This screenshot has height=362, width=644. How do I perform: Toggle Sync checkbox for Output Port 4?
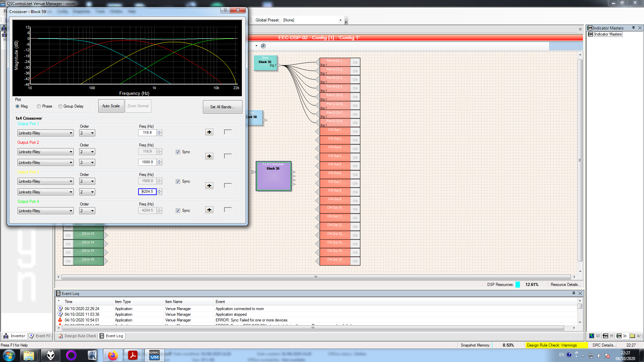click(178, 211)
